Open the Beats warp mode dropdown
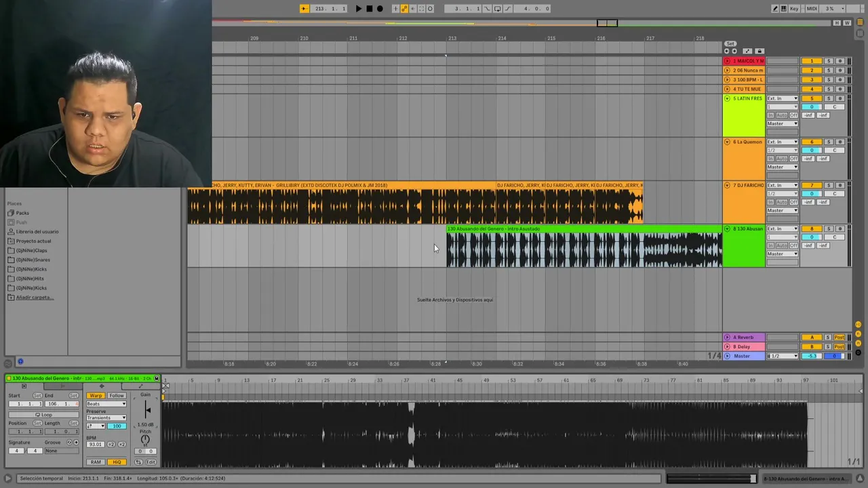 click(106, 404)
